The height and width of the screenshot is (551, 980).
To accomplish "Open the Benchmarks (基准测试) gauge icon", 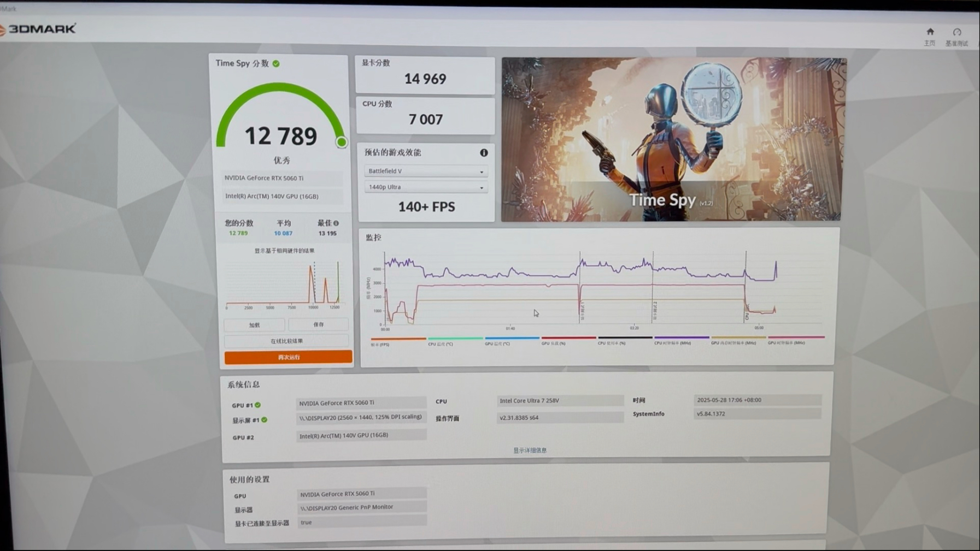I will point(956,32).
